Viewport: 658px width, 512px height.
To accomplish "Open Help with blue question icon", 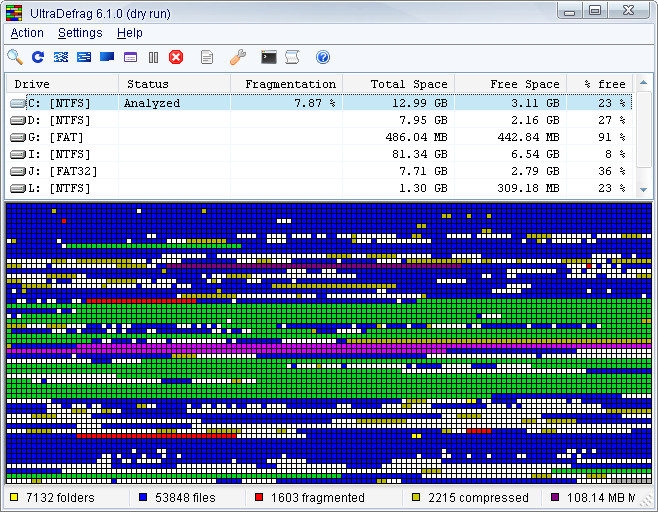I will [x=323, y=57].
